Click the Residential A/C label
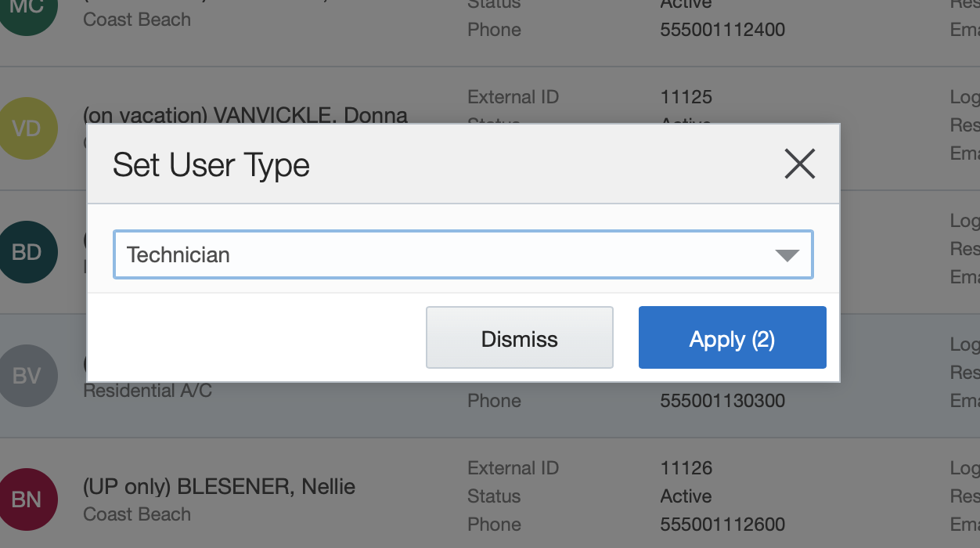Viewport: 980px width, 548px height. pos(148,391)
